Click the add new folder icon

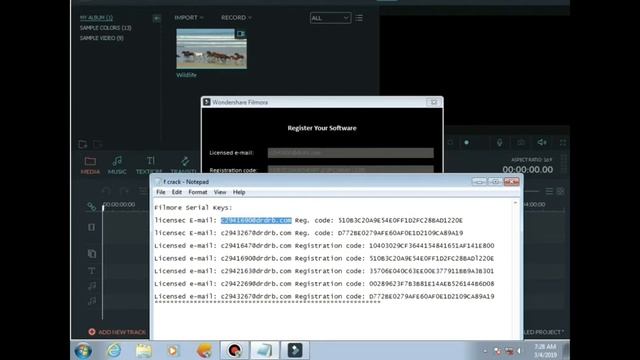[82, 144]
